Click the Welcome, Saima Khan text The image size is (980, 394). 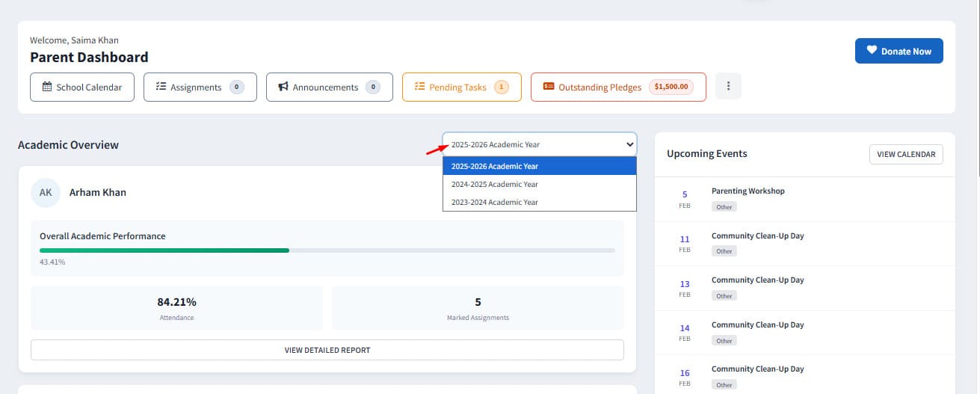point(74,40)
